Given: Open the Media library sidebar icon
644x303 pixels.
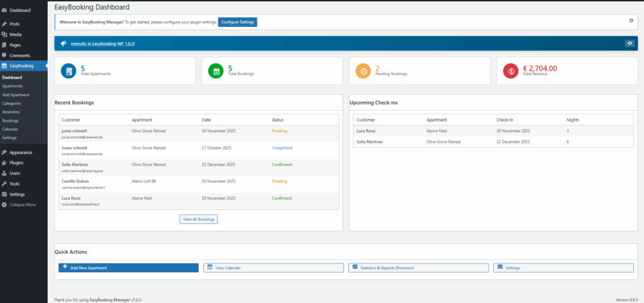Looking at the screenshot, I should [5, 34].
